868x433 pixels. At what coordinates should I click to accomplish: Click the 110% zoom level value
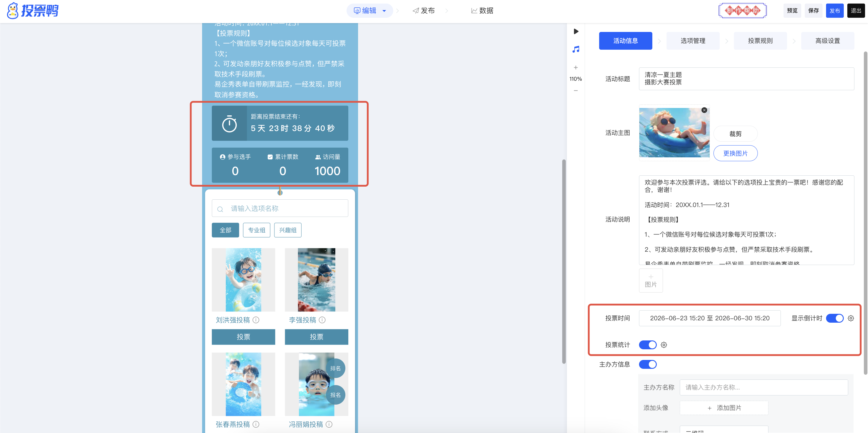coord(576,79)
